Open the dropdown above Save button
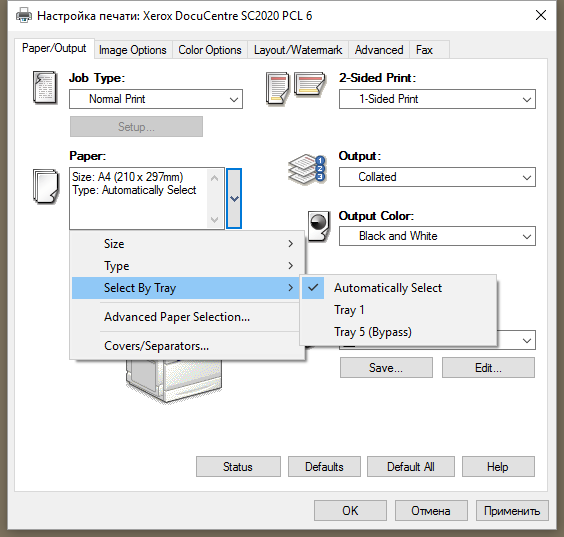This screenshot has height=537, width=564. [527, 340]
